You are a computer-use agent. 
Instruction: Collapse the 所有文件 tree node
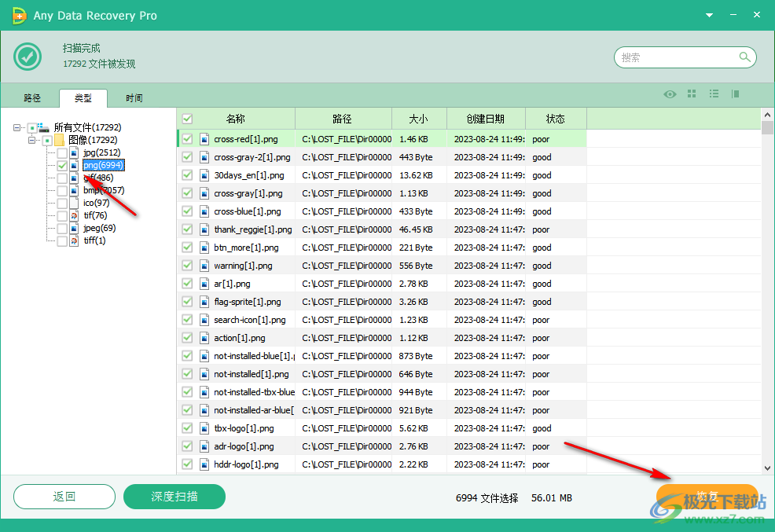(x=17, y=127)
